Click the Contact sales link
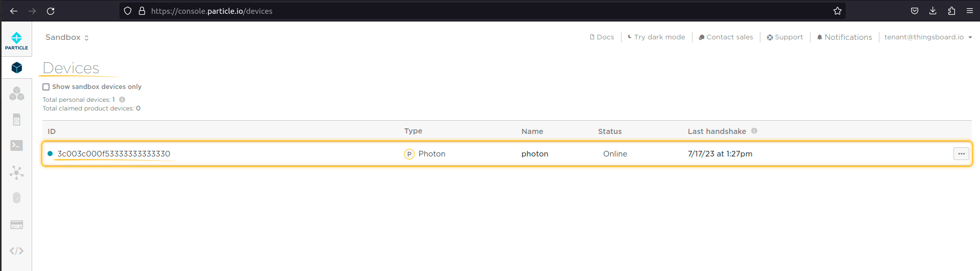The image size is (980, 271). click(726, 37)
